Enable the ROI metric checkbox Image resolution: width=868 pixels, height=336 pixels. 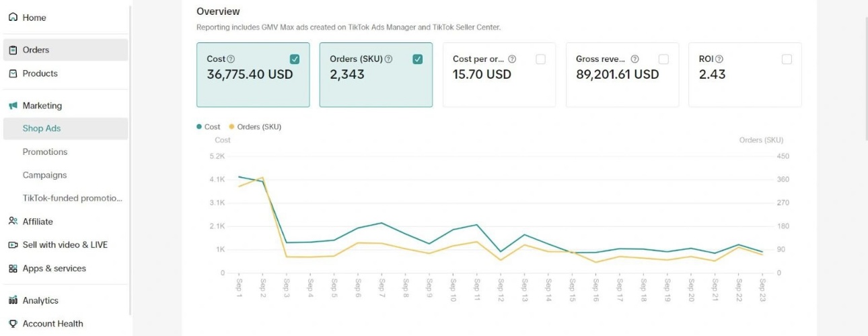(x=787, y=59)
